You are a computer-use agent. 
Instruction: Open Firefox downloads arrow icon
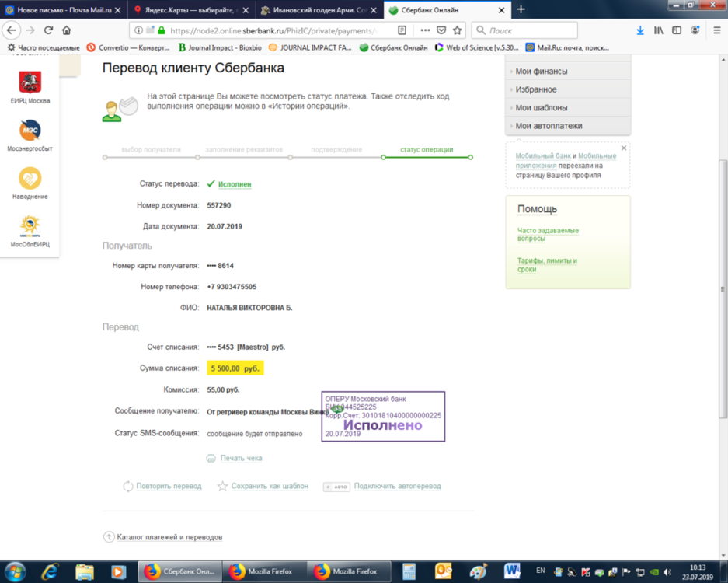pyautogui.click(x=639, y=30)
